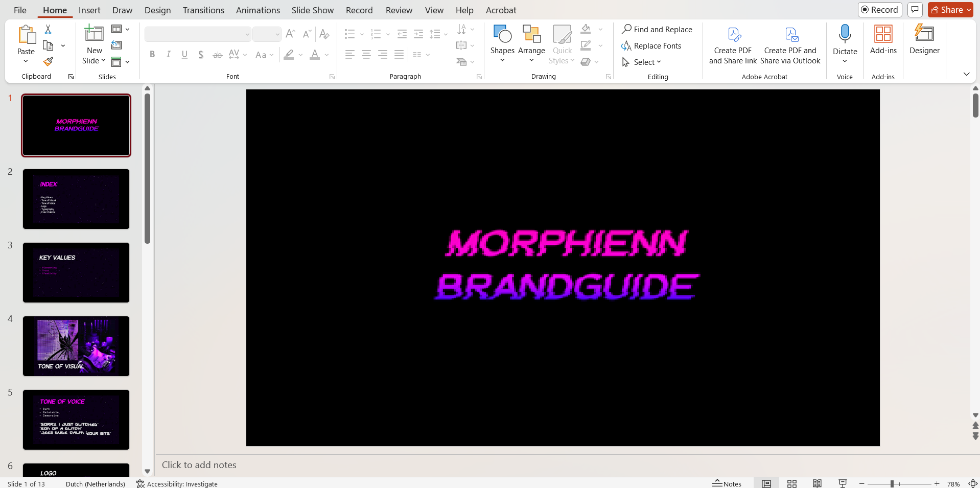
Task: Select the Tone of Visual slide thumbnail
Action: click(x=76, y=346)
